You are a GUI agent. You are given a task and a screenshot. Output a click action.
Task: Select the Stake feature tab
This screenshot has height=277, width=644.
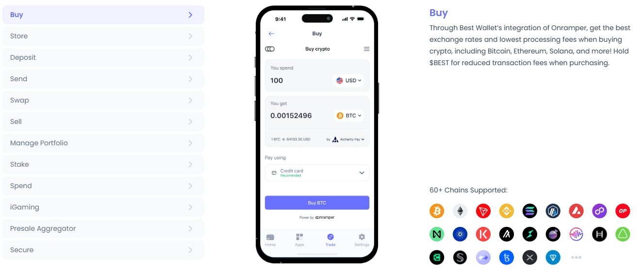pos(103,164)
